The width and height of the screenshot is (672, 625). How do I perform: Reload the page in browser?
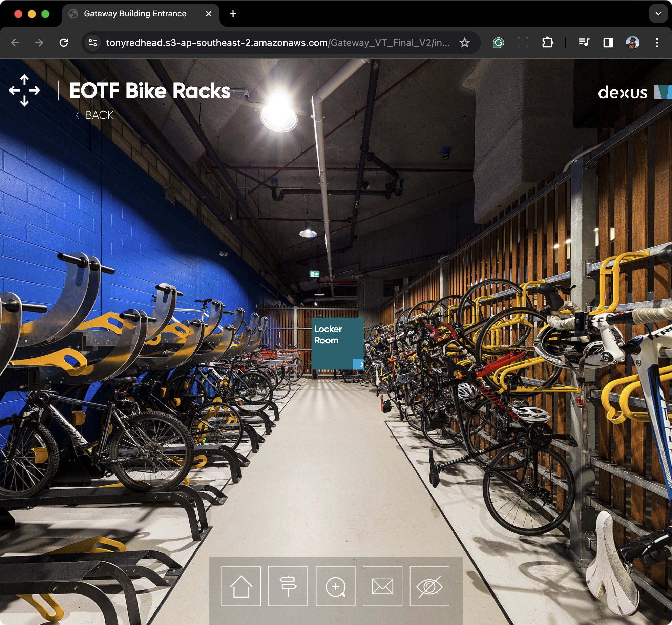(x=64, y=43)
